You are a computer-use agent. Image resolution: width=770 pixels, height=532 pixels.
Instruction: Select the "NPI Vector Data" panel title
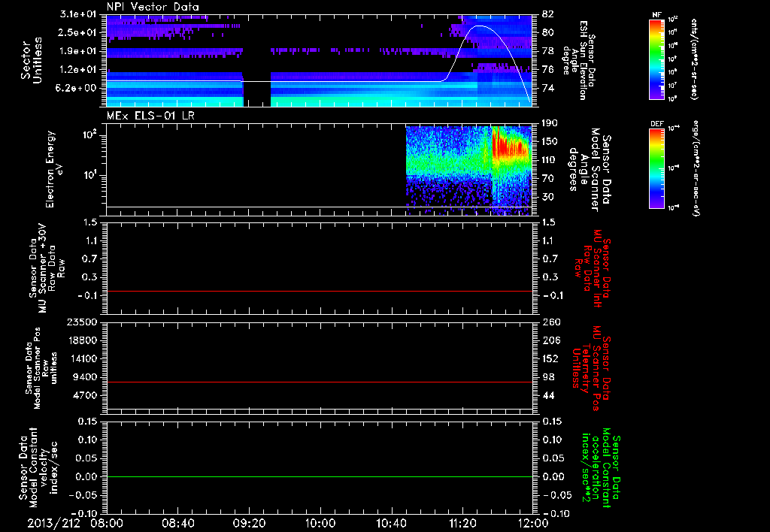[153, 7]
